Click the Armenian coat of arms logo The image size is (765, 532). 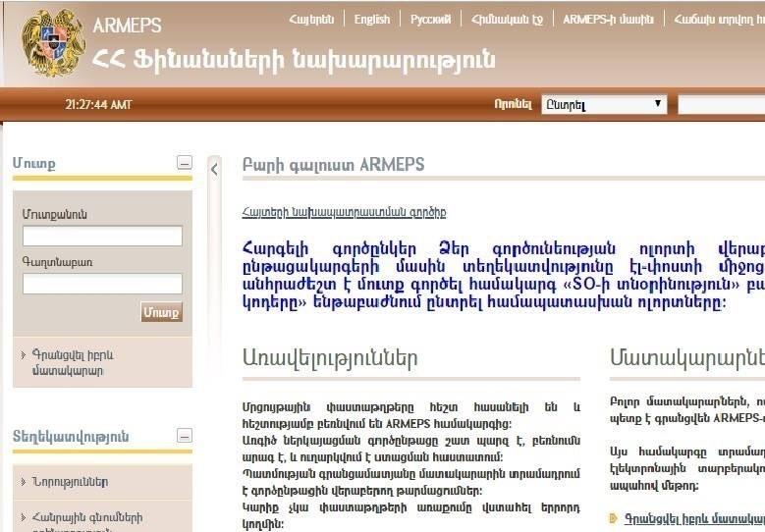pos(53,43)
